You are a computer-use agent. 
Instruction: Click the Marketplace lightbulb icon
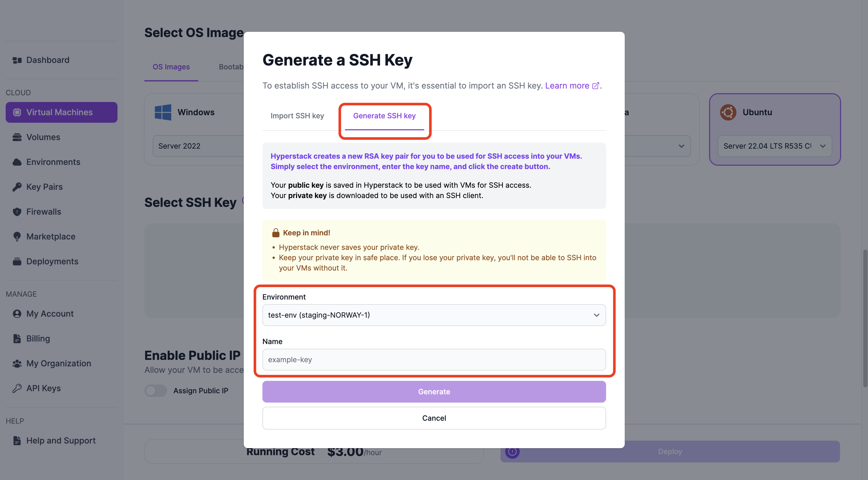pyautogui.click(x=17, y=237)
